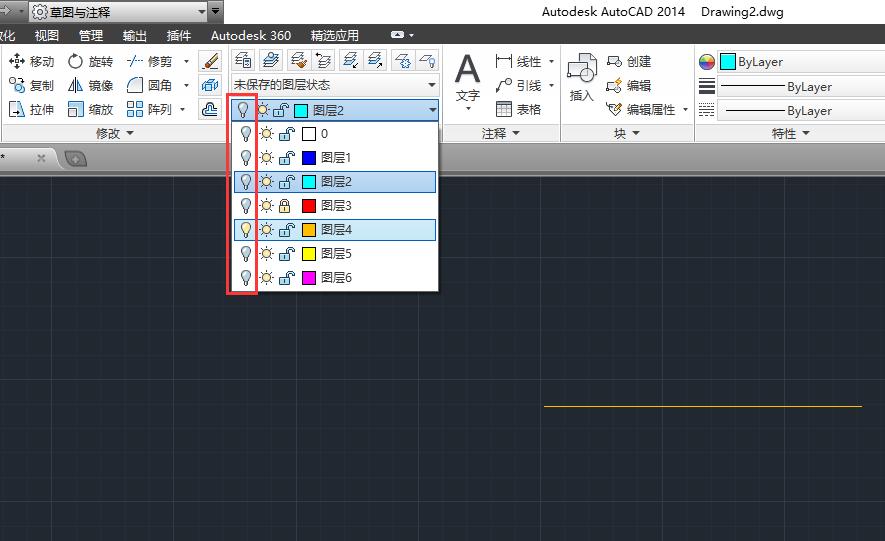Viewport: 885px width, 541px height.
Task: Toggle visibility bulb of 图层5
Action: tap(246, 253)
